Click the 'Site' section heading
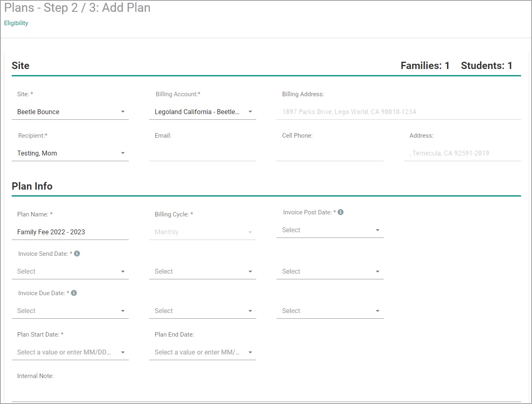Viewport: 532px width, 404px height. [x=20, y=66]
